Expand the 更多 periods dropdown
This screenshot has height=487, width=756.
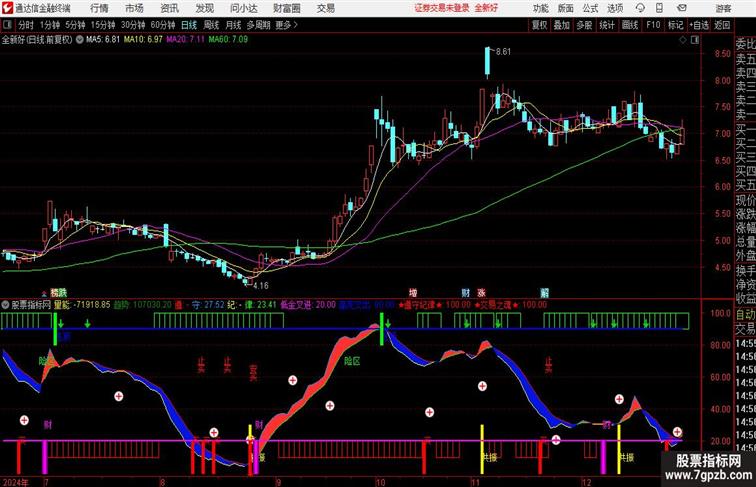[286, 25]
